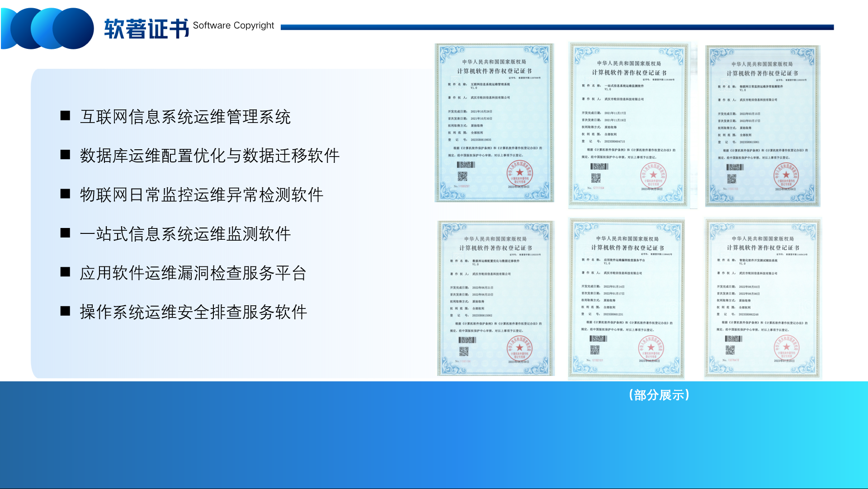Click the QR code on bottom-middle certificate
868x489 pixels.
[594, 350]
